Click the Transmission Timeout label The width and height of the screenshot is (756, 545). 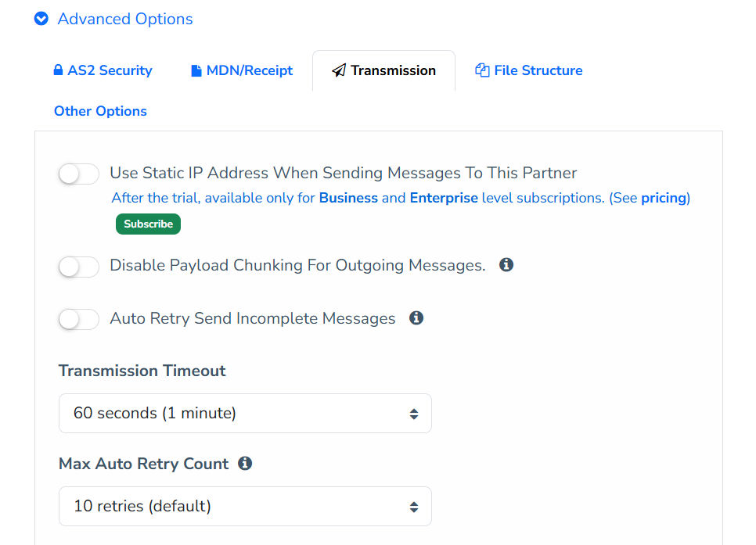142,371
